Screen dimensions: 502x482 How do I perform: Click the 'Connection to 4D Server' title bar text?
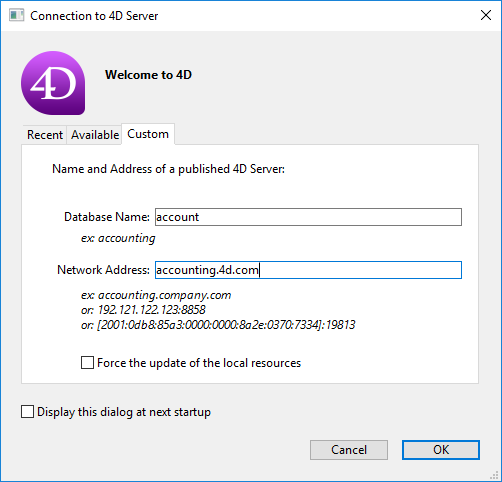pyautogui.click(x=94, y=16)
